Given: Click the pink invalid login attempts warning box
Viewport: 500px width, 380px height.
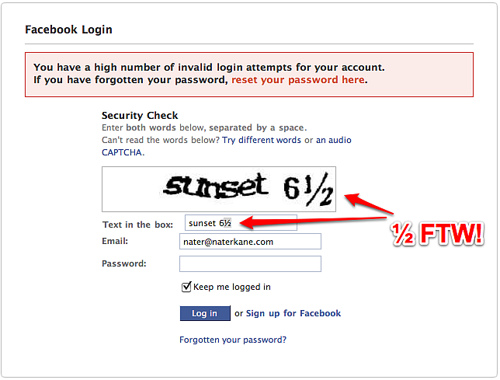Looking at the screenshot, I should [249, 74].
